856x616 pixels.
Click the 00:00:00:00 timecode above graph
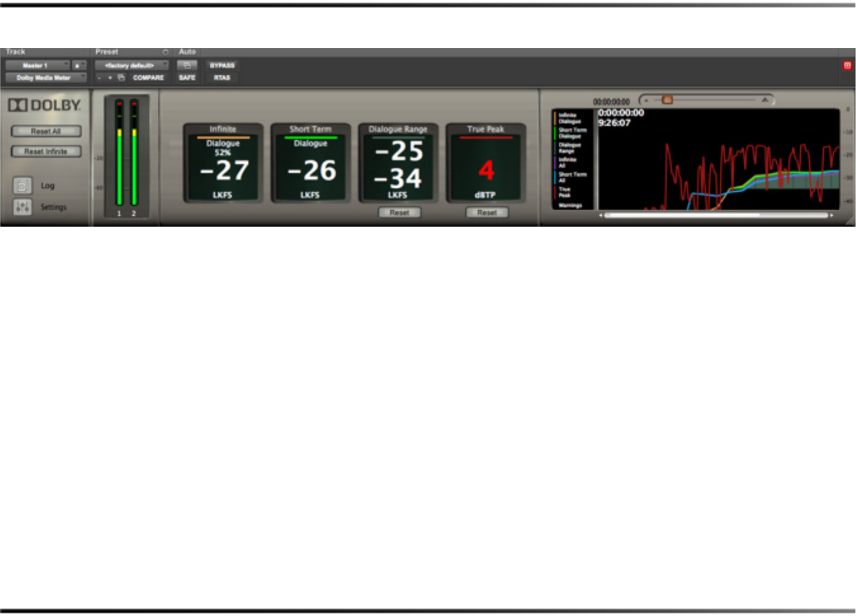point(611,101)
